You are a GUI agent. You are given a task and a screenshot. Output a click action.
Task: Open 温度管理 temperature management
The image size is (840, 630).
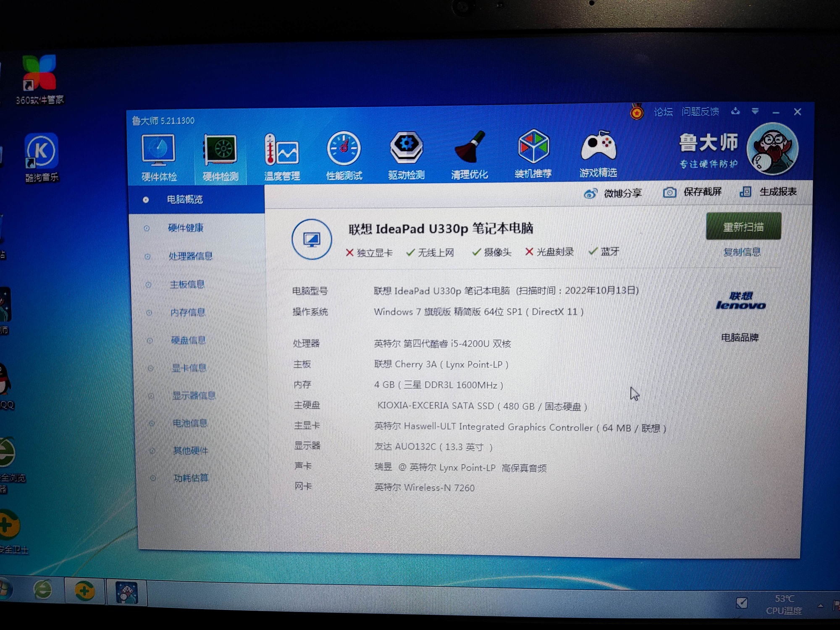(x=282, y=157)
